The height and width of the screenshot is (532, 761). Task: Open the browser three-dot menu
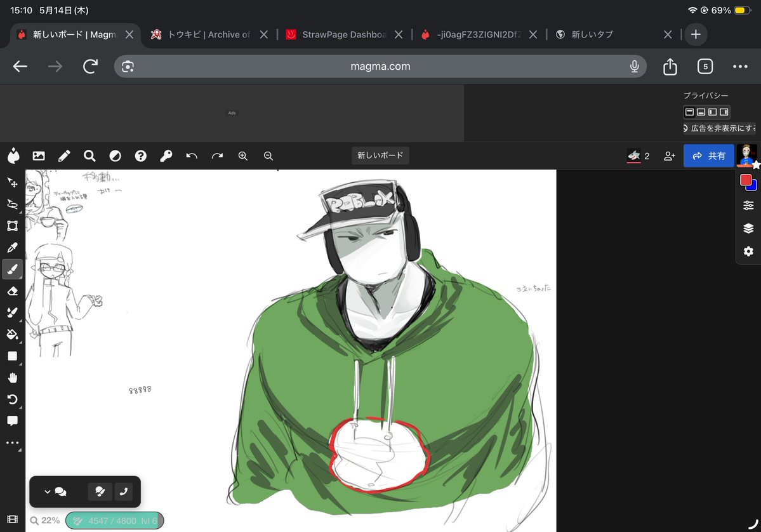740,67
